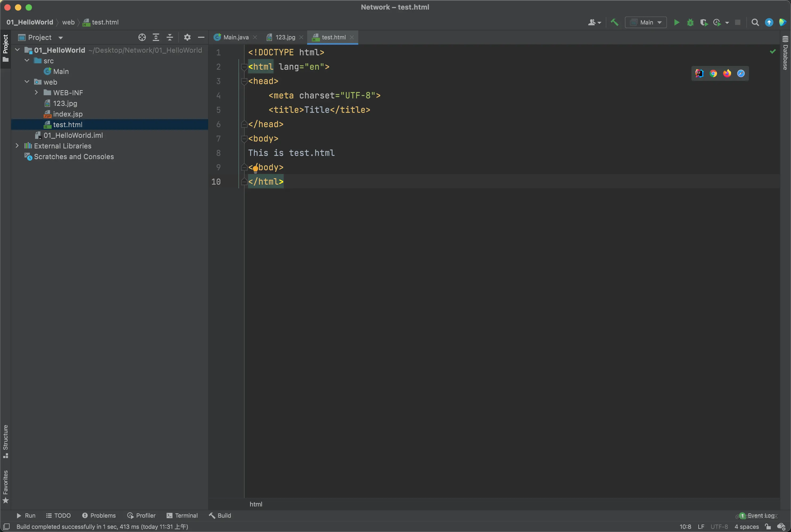Close the Main.java tab

[x=255, y=37]
